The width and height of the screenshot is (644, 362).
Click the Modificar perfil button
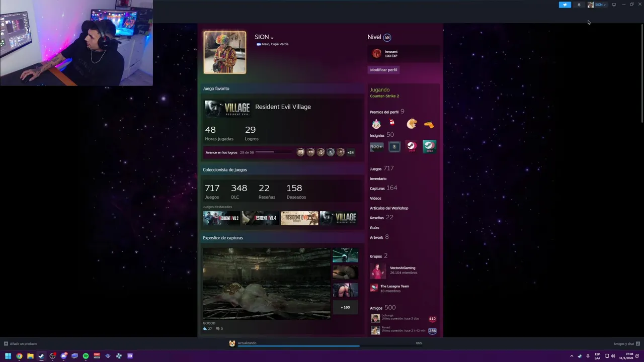(384, 70)
